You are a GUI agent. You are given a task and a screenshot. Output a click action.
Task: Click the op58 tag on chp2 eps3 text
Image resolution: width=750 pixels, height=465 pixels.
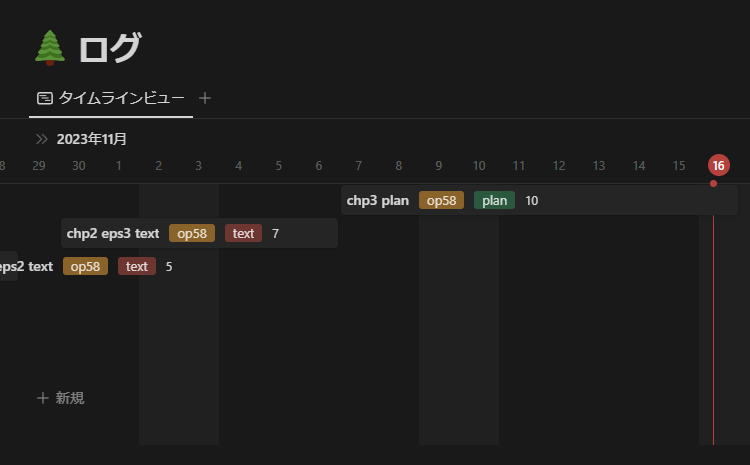click(192, 233)
